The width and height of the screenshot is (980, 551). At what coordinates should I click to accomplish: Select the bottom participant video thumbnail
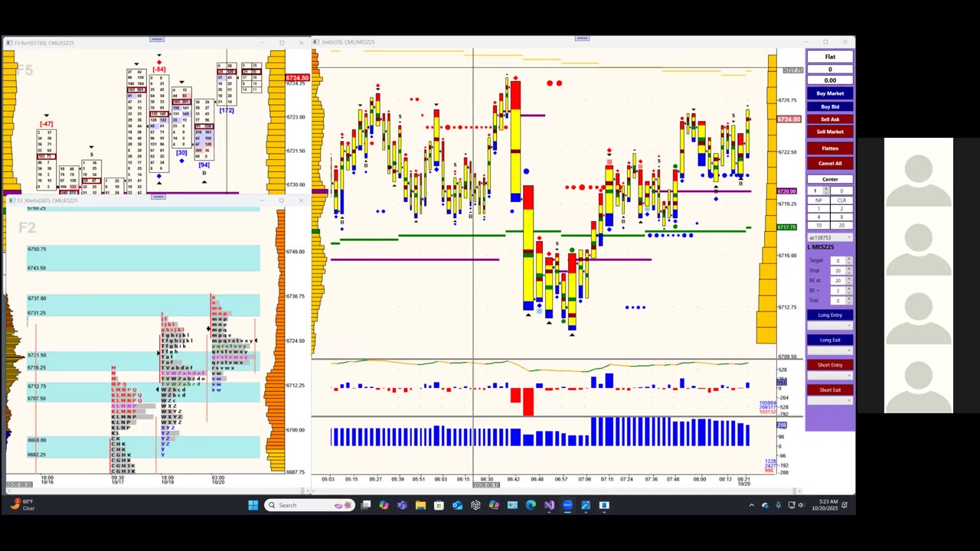point(919,379)
